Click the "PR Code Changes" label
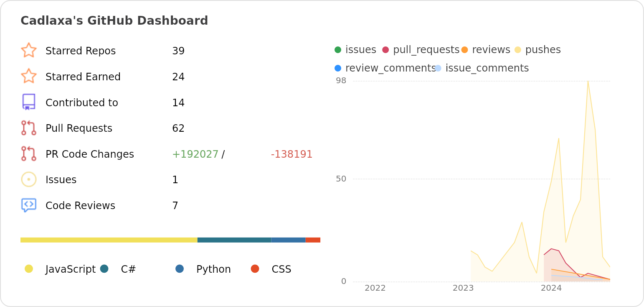 [90, 154]
